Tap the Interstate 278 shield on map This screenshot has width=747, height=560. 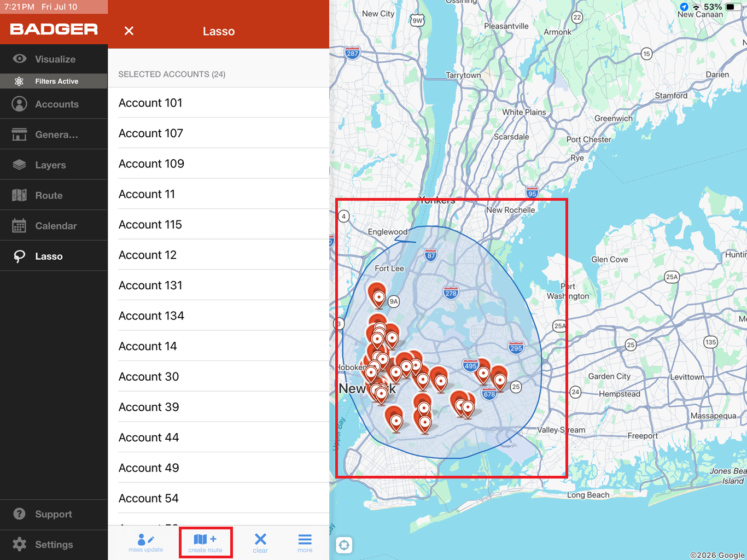pyautogui.click(x=451, y=293)
